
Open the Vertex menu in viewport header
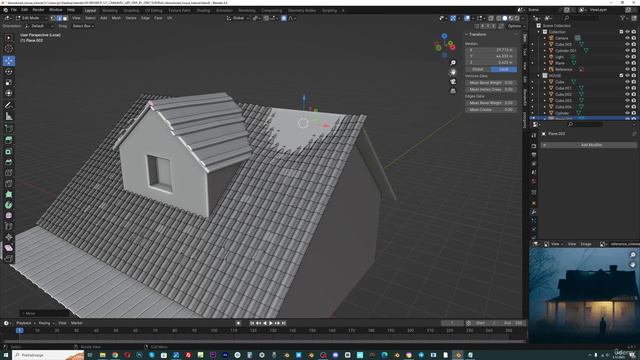pyautogui.click(x=131, y=18)
